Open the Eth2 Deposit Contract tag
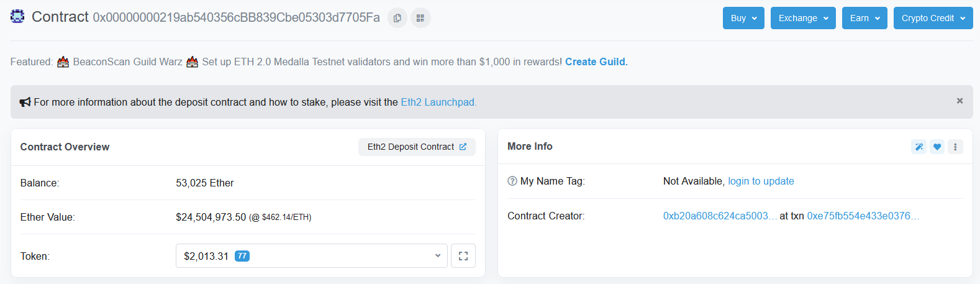 click(417, 147)
